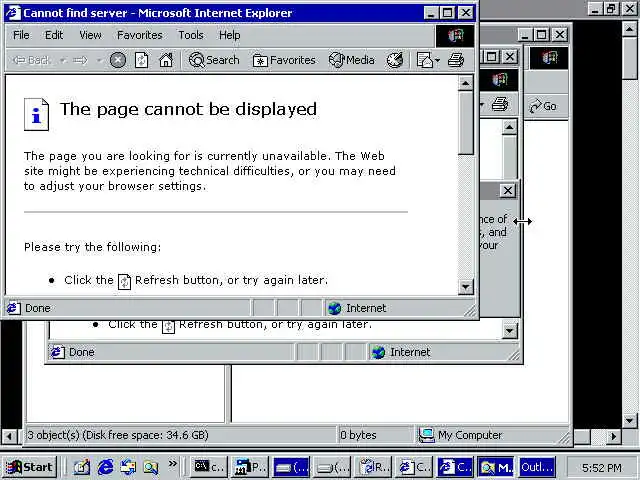
Task: Click the Print icon in the second IE window
Action: click(500, 104)
